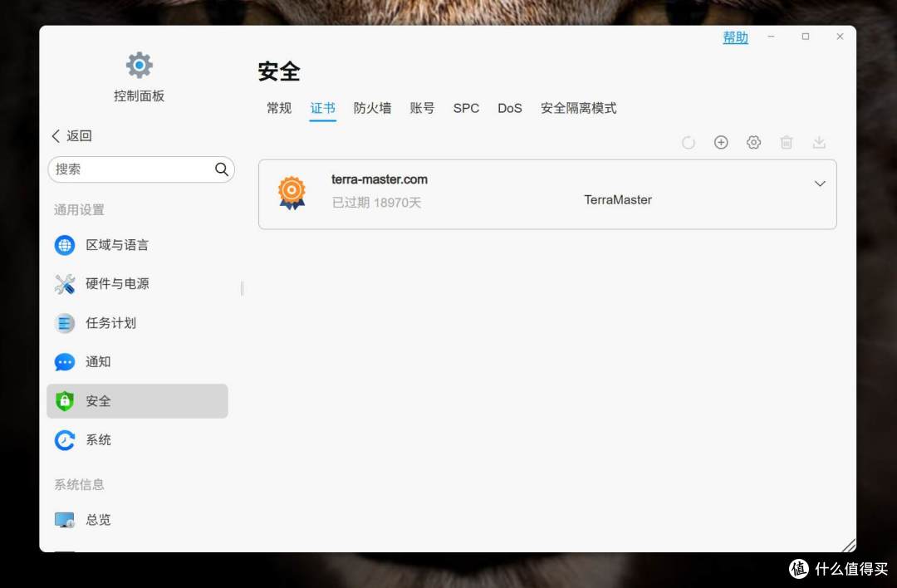897x588 pixels.
Task: Switch to the 账号 tab
Action: pos(422,108)
